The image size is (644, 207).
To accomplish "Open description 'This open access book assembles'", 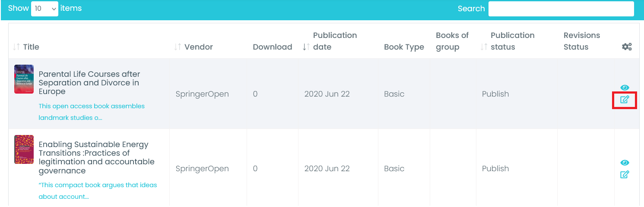I will 92,112.
